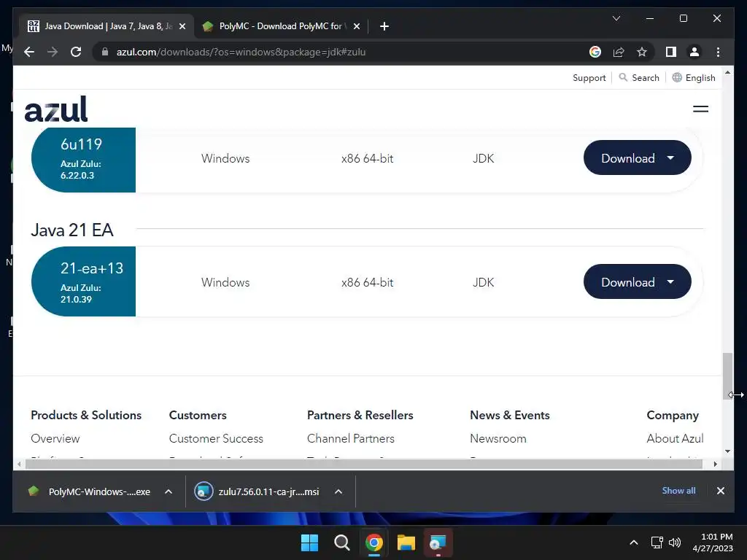Open the Support link

(x=589, y=77)
